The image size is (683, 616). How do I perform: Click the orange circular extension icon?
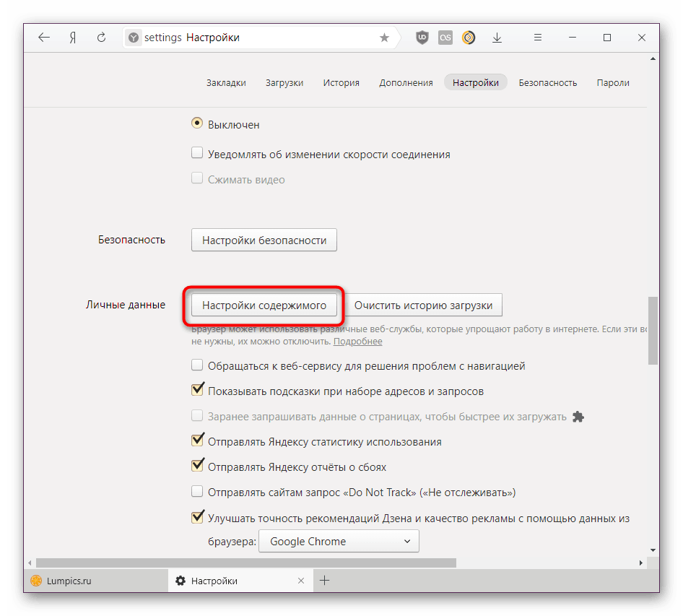click(x=469, y=38)
